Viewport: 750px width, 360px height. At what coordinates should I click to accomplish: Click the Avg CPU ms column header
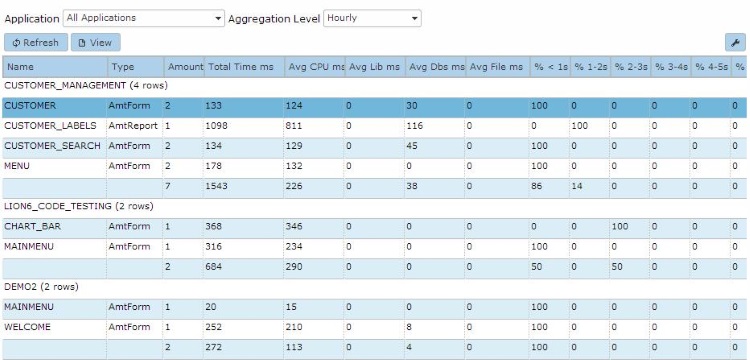[314, 67]
